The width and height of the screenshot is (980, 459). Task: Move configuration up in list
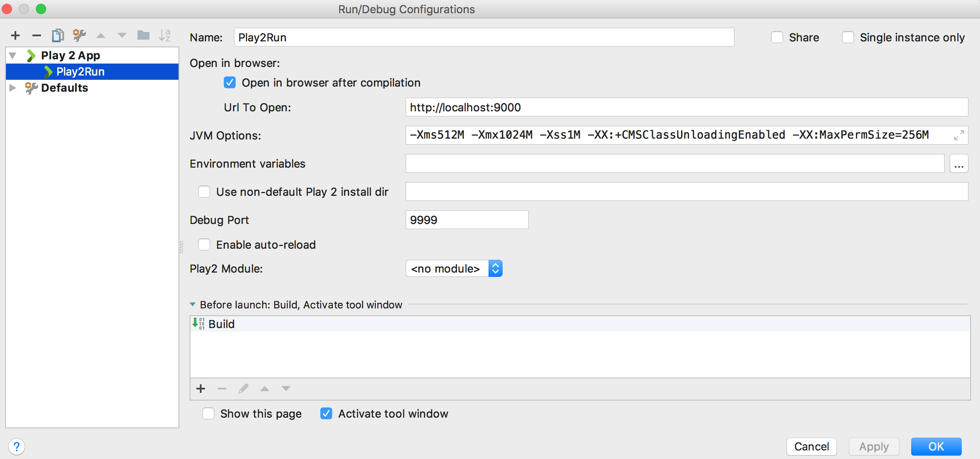click(101, 35)
